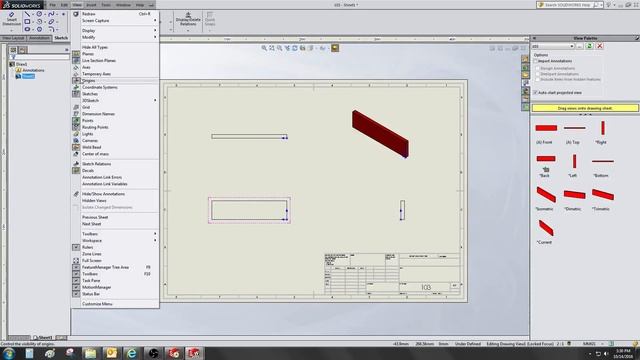The height and width of the screenshot is (360, 640).
Task: Select the Straight Slot sketch tool
Action: pos(27,29)
